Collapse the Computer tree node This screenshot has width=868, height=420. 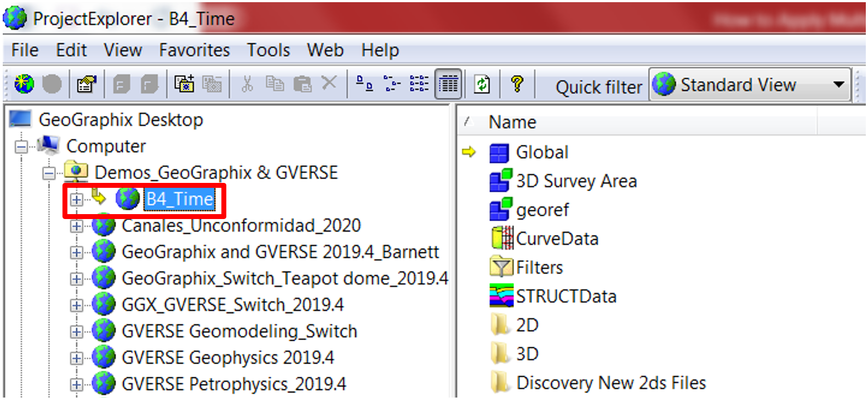pos(21,147)
